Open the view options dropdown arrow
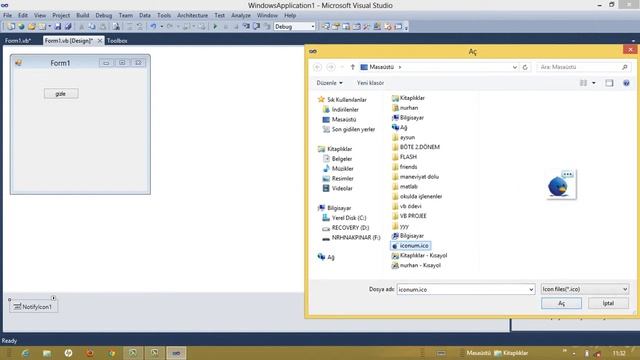 point(593,83)
